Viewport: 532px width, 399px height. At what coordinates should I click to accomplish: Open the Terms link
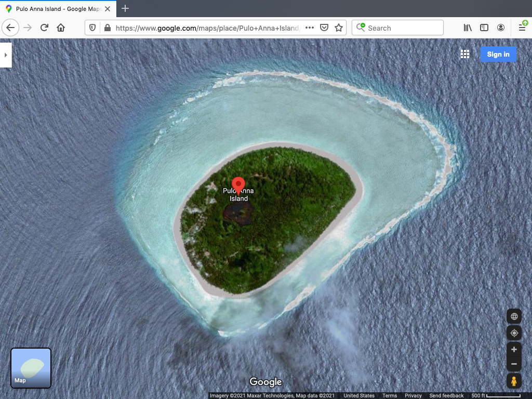[390, 396]
